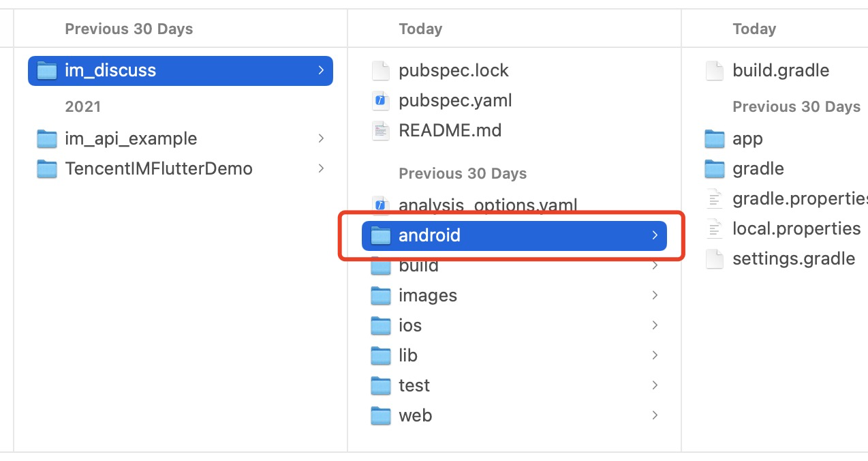Click the im_discuss folder icon
Image resolution: width=868 pixels, height=461 pixels.
(46, 70)
